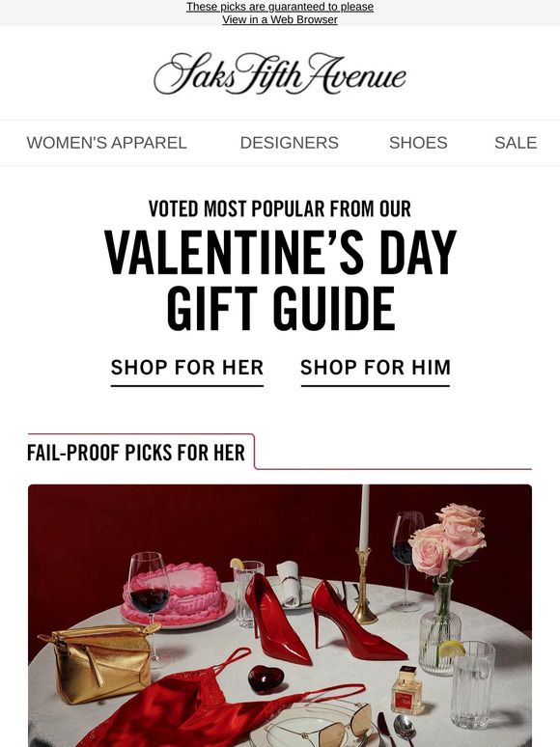This screenshot has height=747, width=560.
Task: Click the pink heart-shaped cake
Action: pyautogui.click(x=174, y=595)
